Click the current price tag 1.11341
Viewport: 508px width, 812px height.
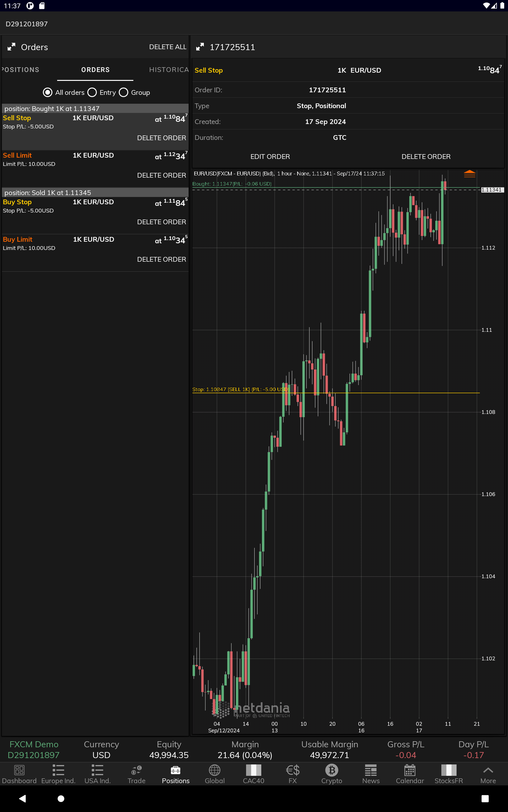point(492,190)
